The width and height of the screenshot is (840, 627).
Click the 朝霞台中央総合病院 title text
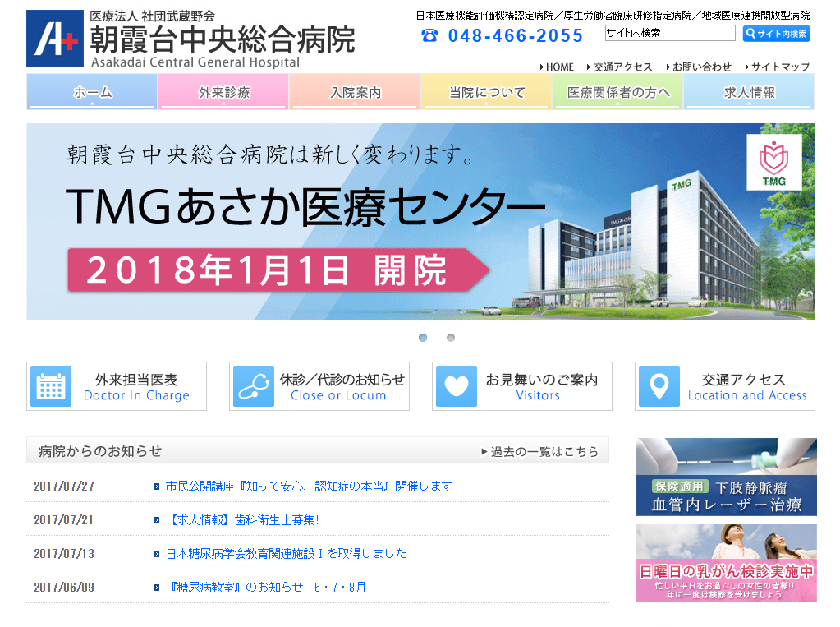[223, 39]
